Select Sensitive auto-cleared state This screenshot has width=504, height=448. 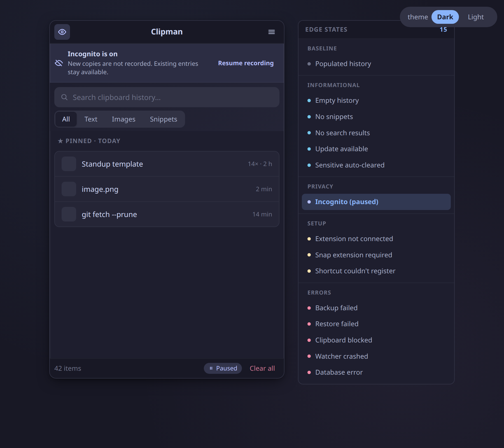coord(376,165)
